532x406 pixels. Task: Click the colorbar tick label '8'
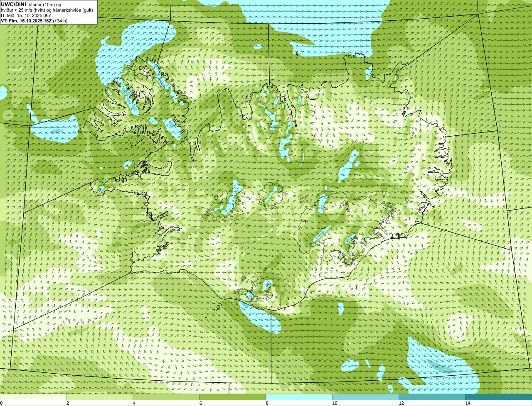click(267, 403)
